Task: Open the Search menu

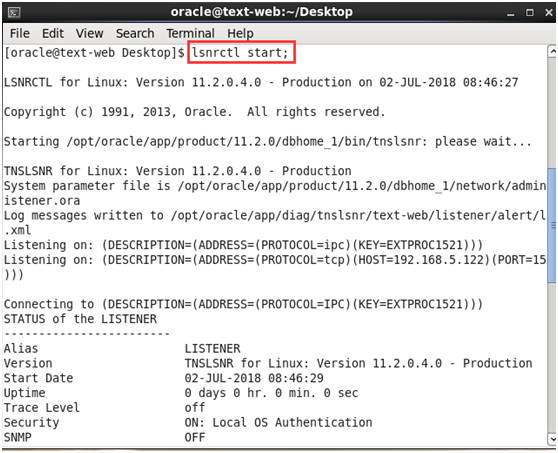Action: (135, 33)
